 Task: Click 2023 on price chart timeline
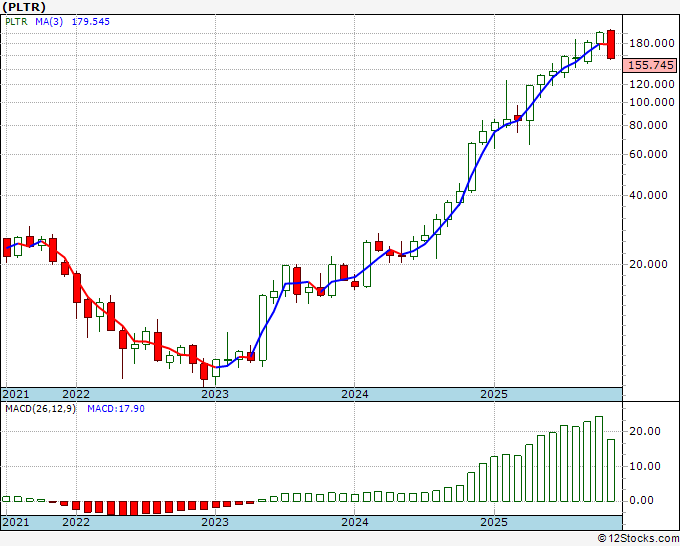pos(215,394)
